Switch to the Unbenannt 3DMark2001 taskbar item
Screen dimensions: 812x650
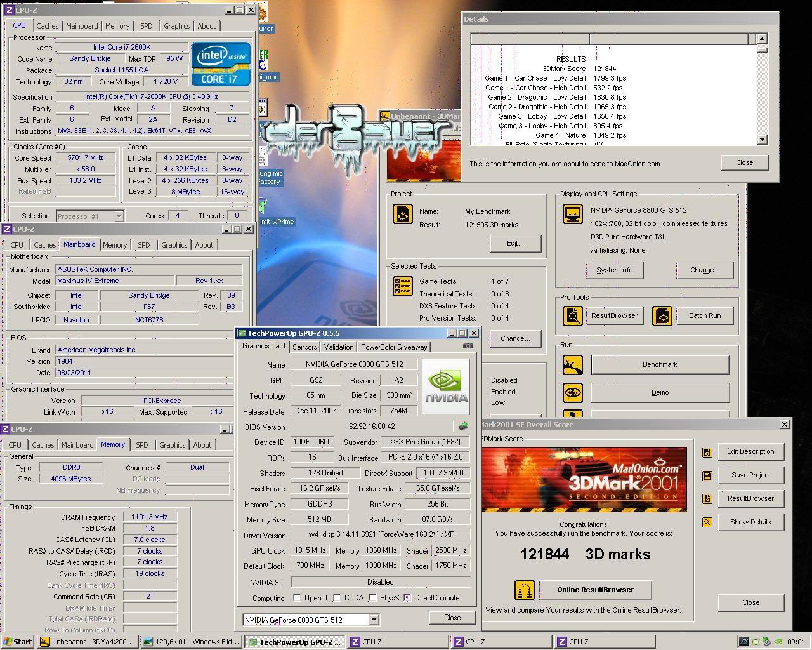click(x=87, y=642)
